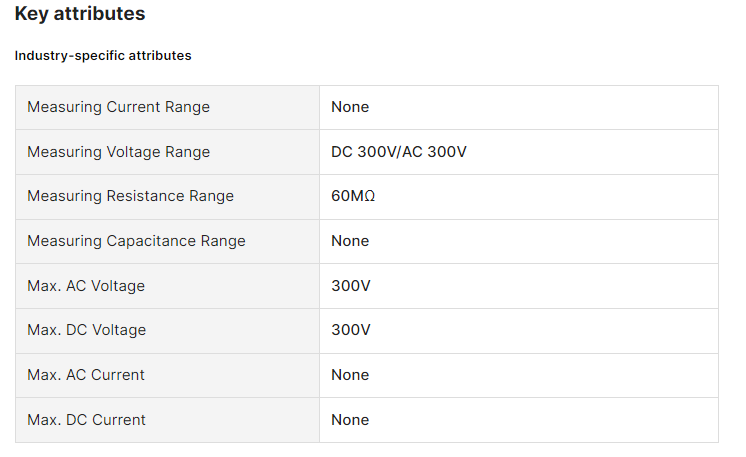This screenshot has height=457, width=746.
Task: Select the Measuring Capacitance Range label
Action: (136, 241)
